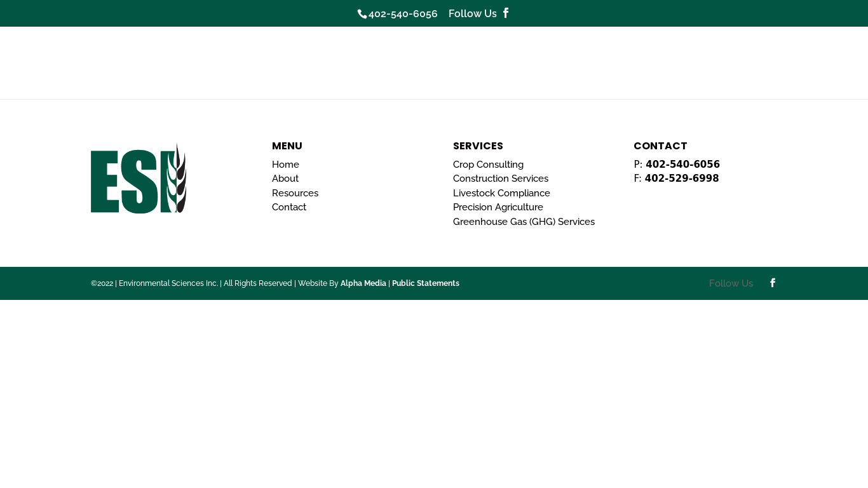Image resolution: width=868 pixels, height=488 pixels.
Task: Go to Home in footer menu
Action: click(285, 165)
